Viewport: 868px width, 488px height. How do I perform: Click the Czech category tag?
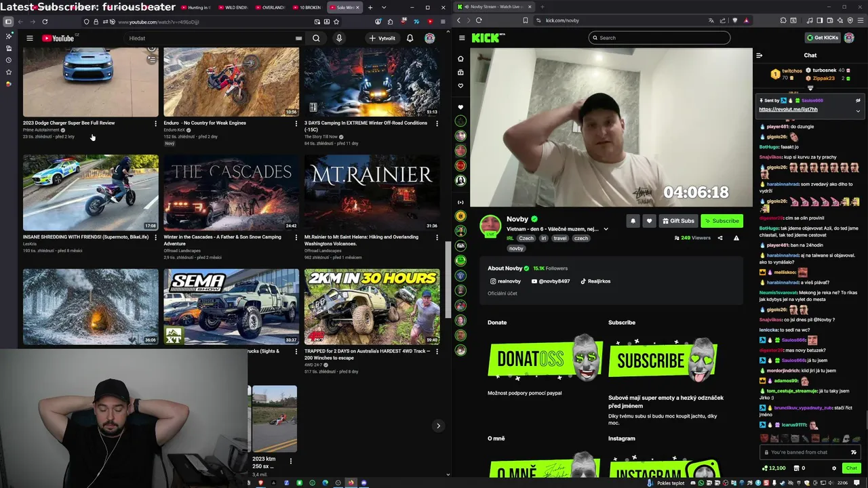(x=526, y=239)
